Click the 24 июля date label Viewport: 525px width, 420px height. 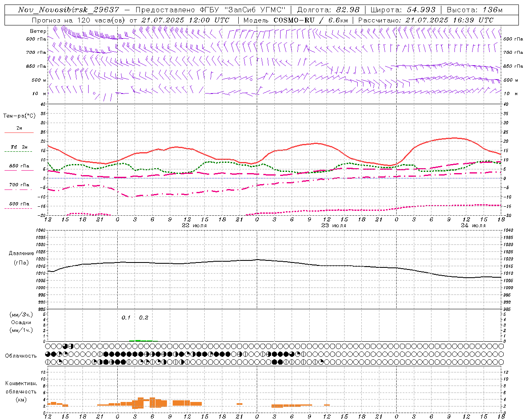[x=473, y=226]
